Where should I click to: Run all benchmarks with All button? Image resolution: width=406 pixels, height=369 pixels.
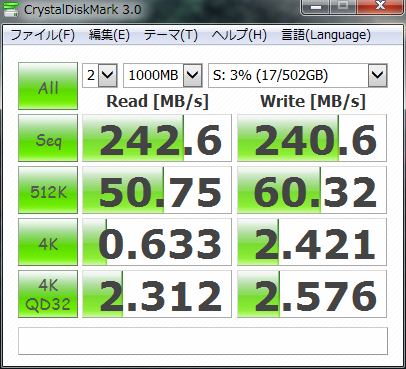[48, 86]
